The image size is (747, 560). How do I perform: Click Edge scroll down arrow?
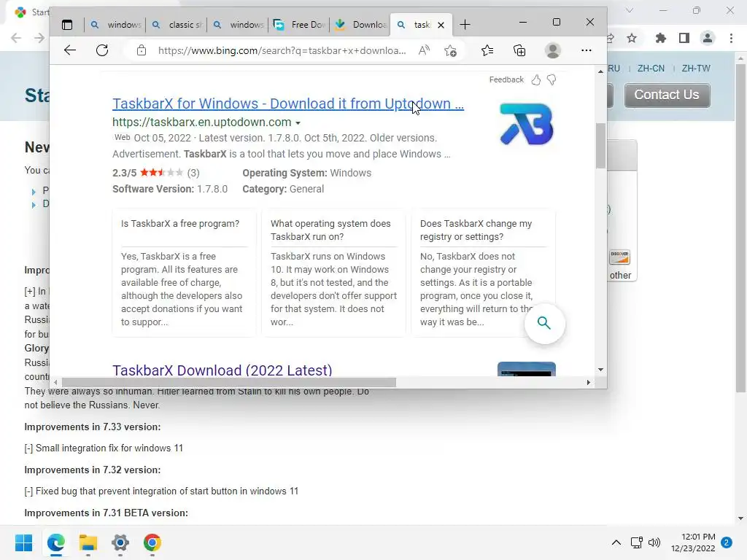pos(600,370)
